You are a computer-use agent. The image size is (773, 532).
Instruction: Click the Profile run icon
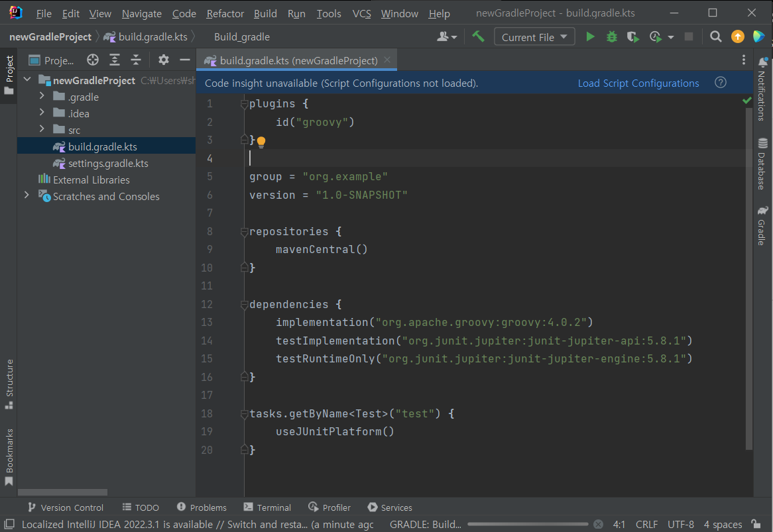coord(655,36)
